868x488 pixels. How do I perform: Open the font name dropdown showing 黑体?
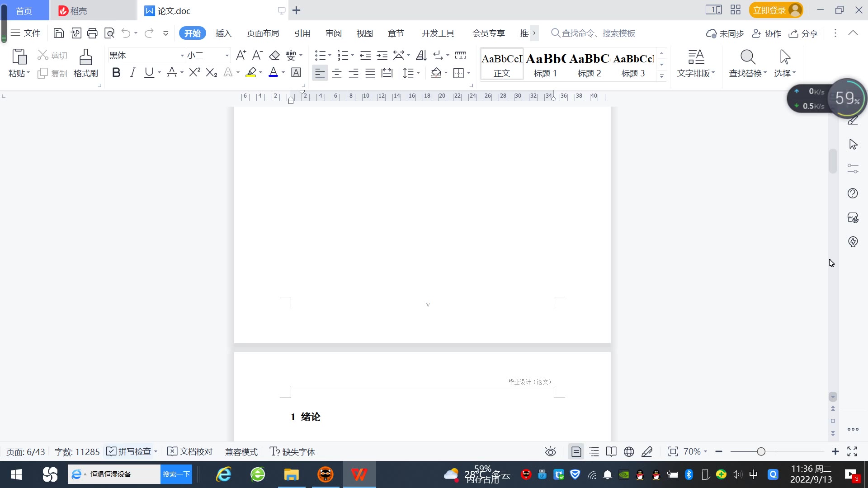coord(182,55)
